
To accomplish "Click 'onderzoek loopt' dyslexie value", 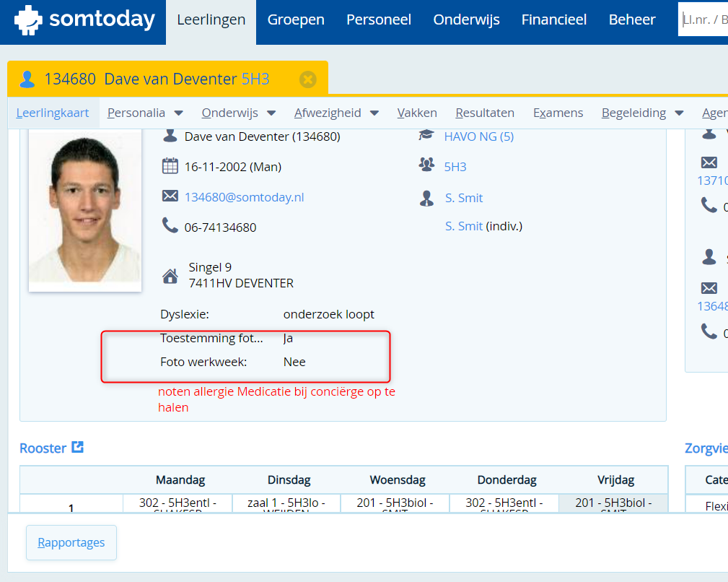I will 329,314.
